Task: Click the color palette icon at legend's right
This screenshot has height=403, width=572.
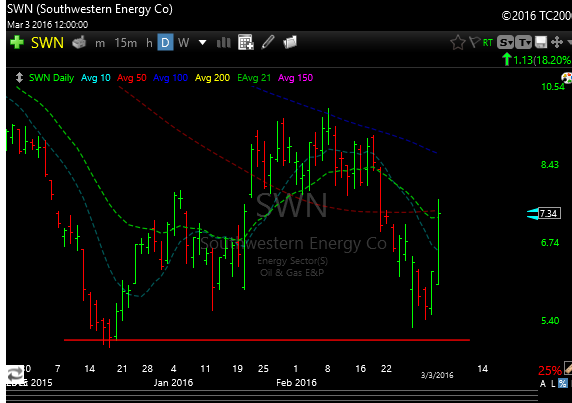Action: [567, 78]
